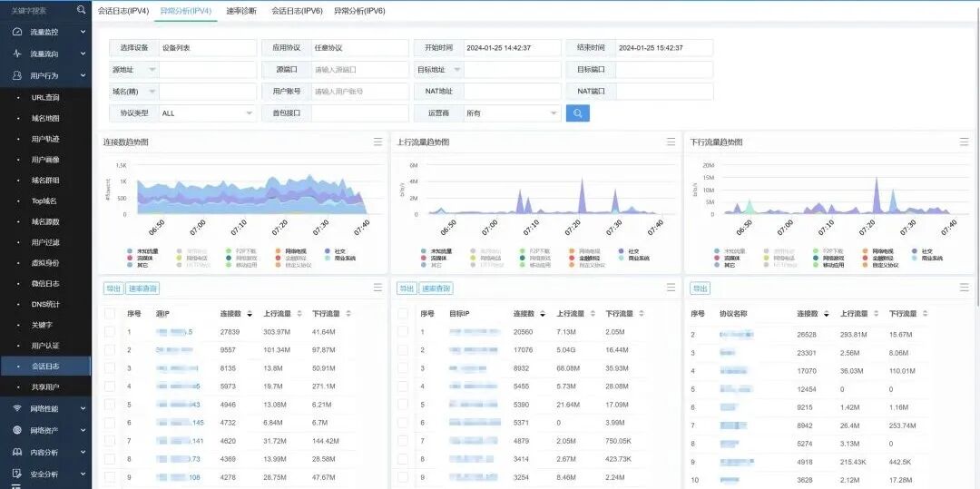This screenshot has height=489, width=980.
Task: Check the select-all box in 目标IP table header
Action: pyautogui.click(x=403, y=314)
